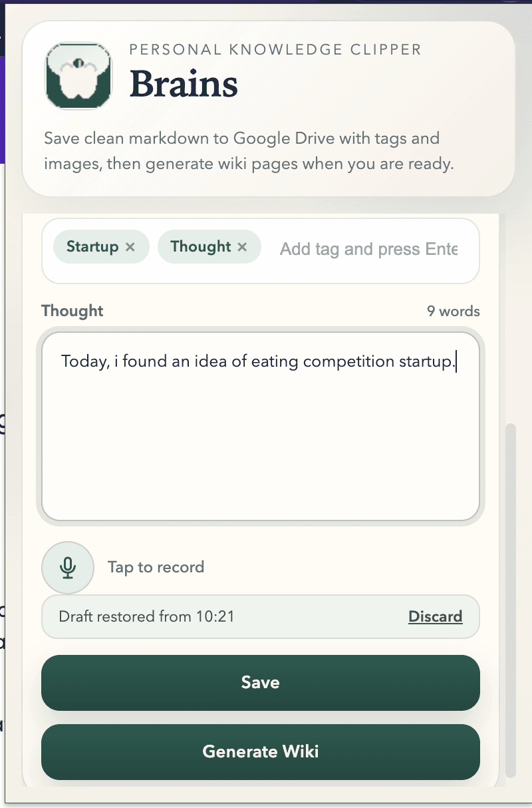
Task: Click the circular record control next to Tap to record
Action: point(68,567)
